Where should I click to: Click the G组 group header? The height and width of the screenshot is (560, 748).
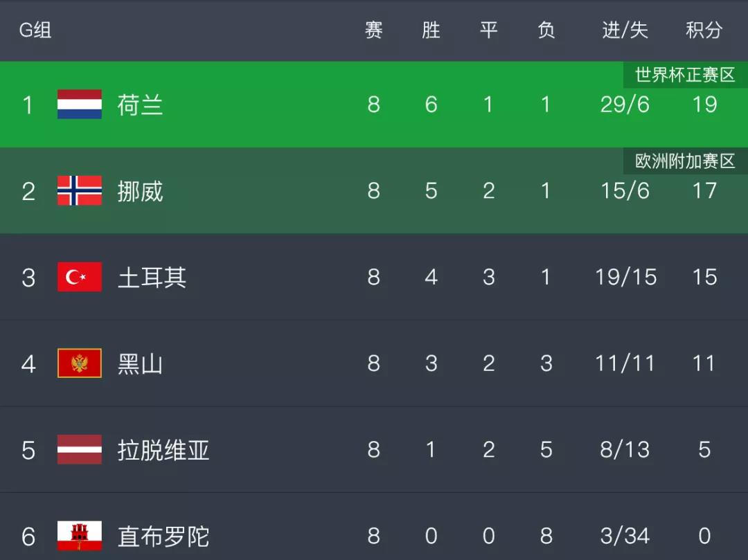point(35,30)
